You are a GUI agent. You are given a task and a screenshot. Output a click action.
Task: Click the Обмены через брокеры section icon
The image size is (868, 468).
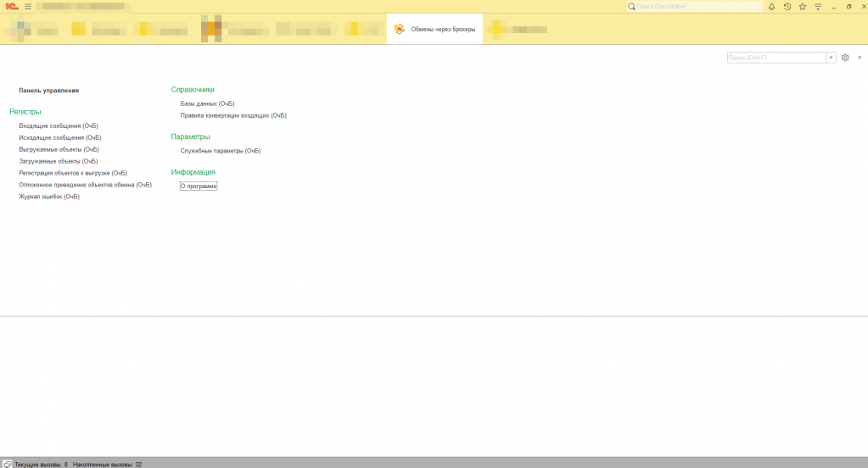pos(399,29)
